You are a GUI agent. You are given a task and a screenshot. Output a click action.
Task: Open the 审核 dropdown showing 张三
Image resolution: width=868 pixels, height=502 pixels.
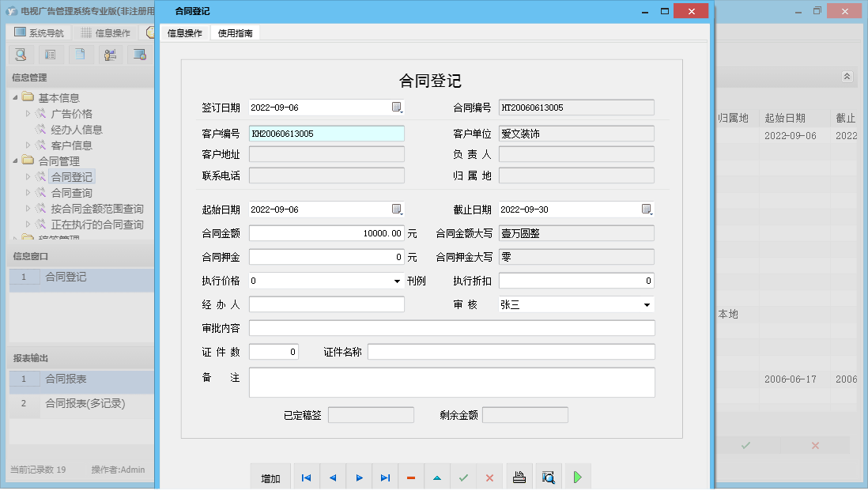click(x=647, y=304)
